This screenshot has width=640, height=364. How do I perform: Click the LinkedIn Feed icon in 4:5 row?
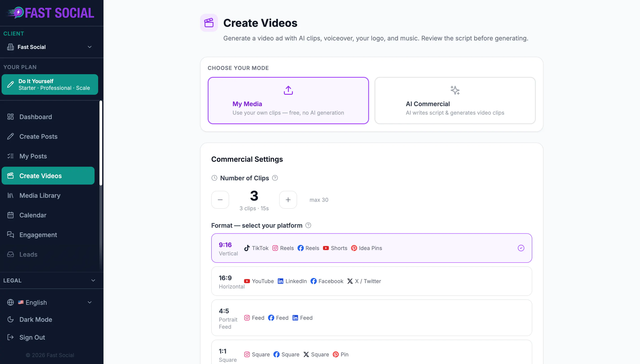click(x=295, y=318)
